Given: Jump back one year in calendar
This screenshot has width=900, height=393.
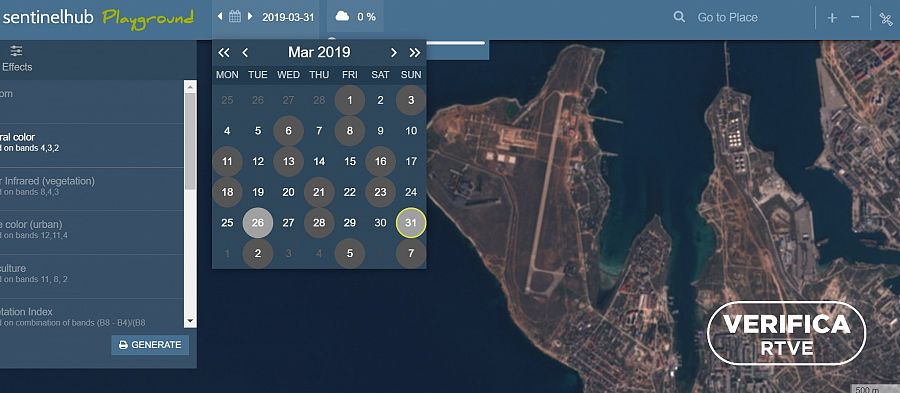Looking at the screenshot, I should pyautogui.click(x=224, y=53).
